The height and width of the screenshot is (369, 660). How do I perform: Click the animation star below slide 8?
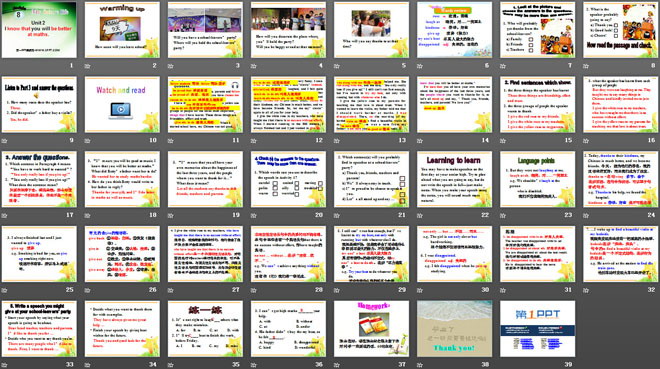pos(586,66)
